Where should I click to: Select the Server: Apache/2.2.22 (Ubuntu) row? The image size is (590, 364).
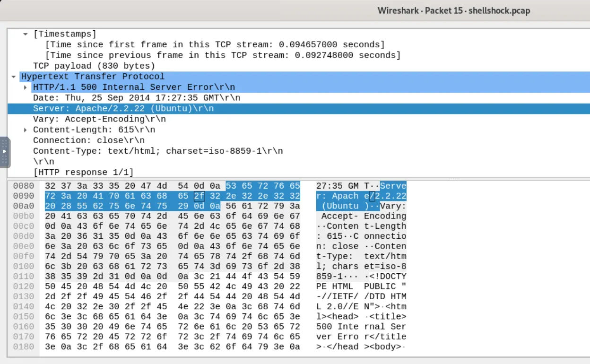coord(123,109)
